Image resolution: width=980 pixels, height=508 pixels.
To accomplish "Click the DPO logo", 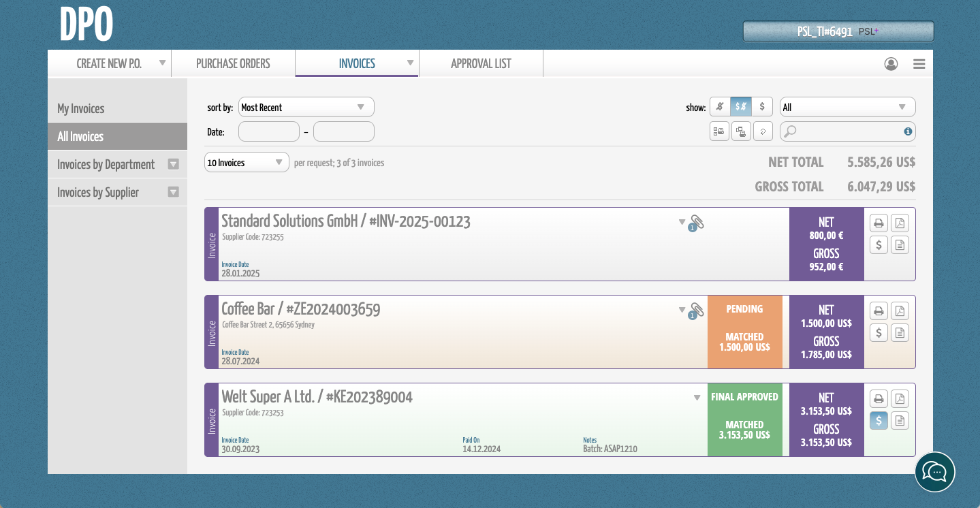I will click(86, 25).
